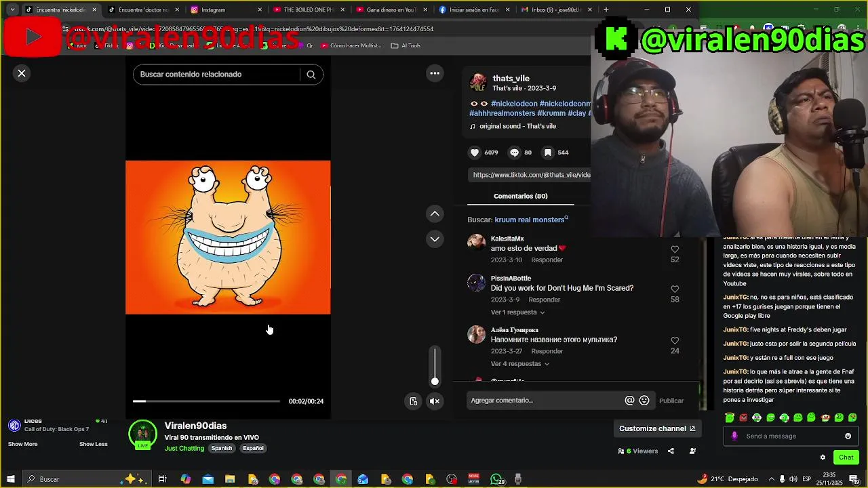Image resolution: width=868 pixels, height=488 pixels.
Task: Reply to KalesitaMx via Responder
Action: [x=547, y=260]
